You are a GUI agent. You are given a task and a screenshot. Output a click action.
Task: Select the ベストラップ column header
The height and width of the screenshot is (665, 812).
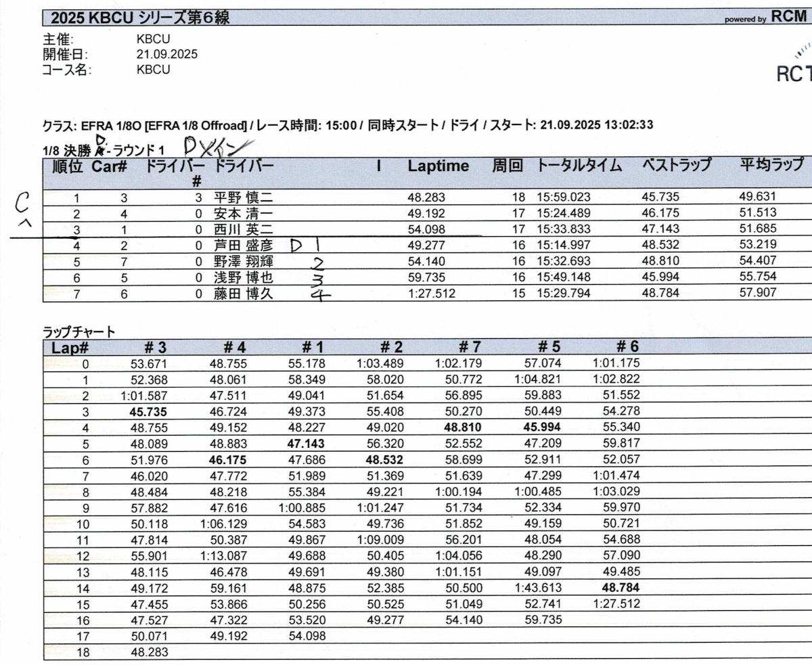676,166
